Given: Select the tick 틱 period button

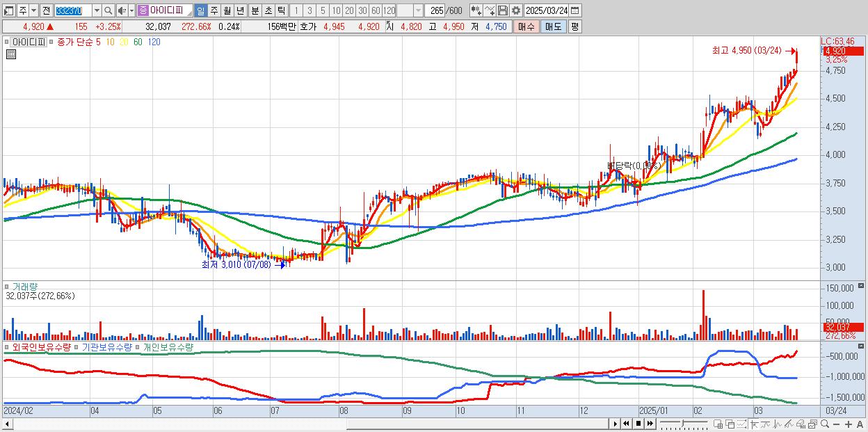Looking at the screenshot, I should (x=281, y=10).
